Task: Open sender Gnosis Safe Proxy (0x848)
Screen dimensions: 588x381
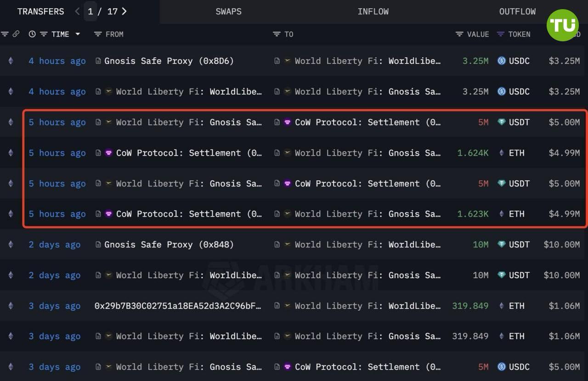Action: (169, 245)
